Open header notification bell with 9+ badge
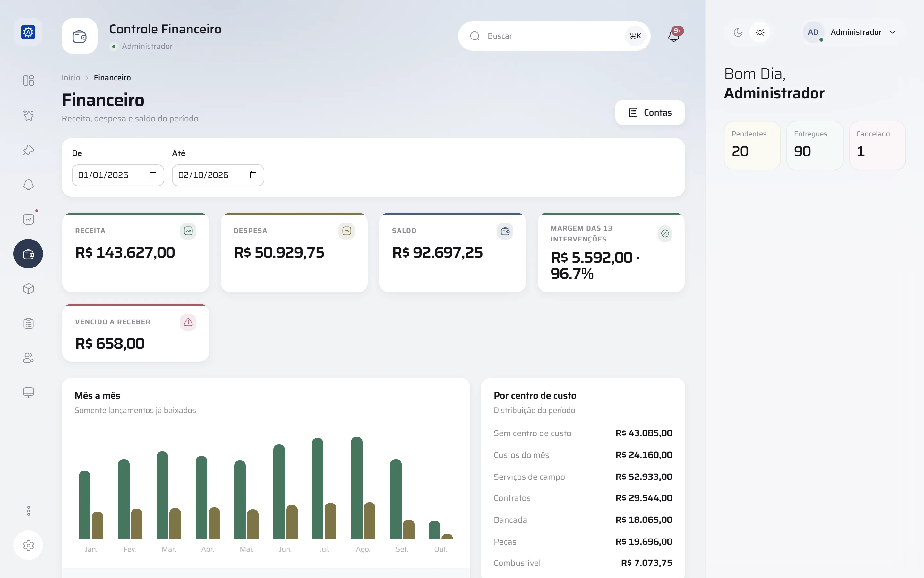 pos(674,36)
